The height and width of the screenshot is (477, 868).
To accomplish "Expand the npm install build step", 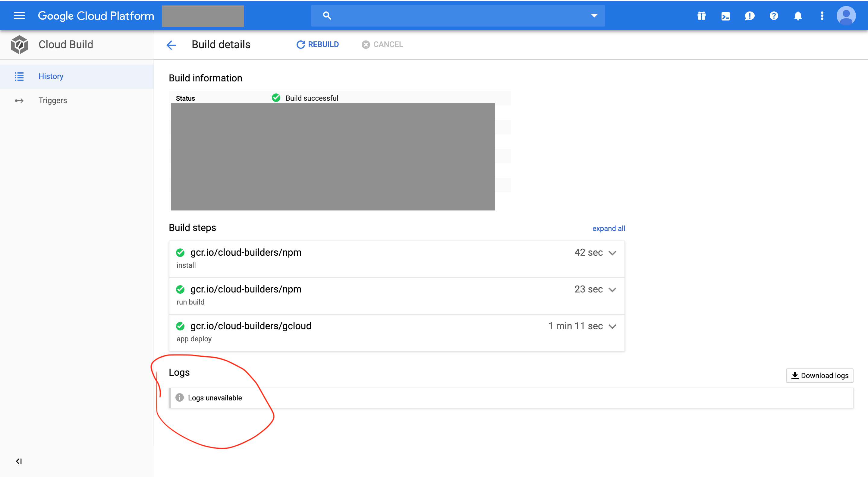I will (x=612, y=253).
